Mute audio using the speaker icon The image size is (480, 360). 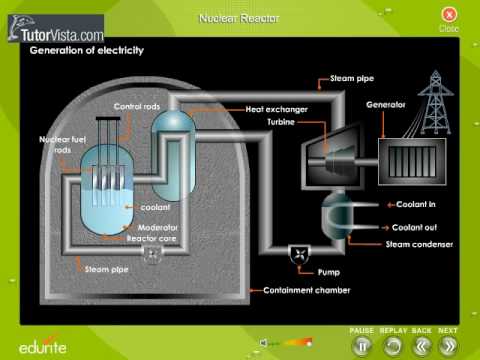[x=264, y=342]
